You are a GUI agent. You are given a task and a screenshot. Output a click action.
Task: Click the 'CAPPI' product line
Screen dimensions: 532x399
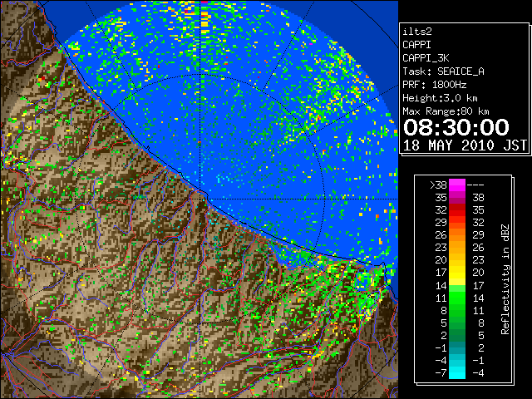point(416,45)
